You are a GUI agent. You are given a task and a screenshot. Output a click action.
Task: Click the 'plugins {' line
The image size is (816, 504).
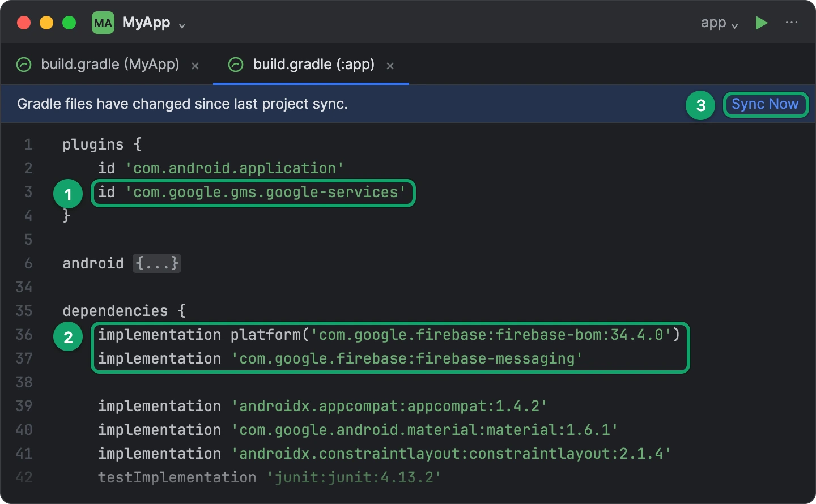tap(102, 144)
